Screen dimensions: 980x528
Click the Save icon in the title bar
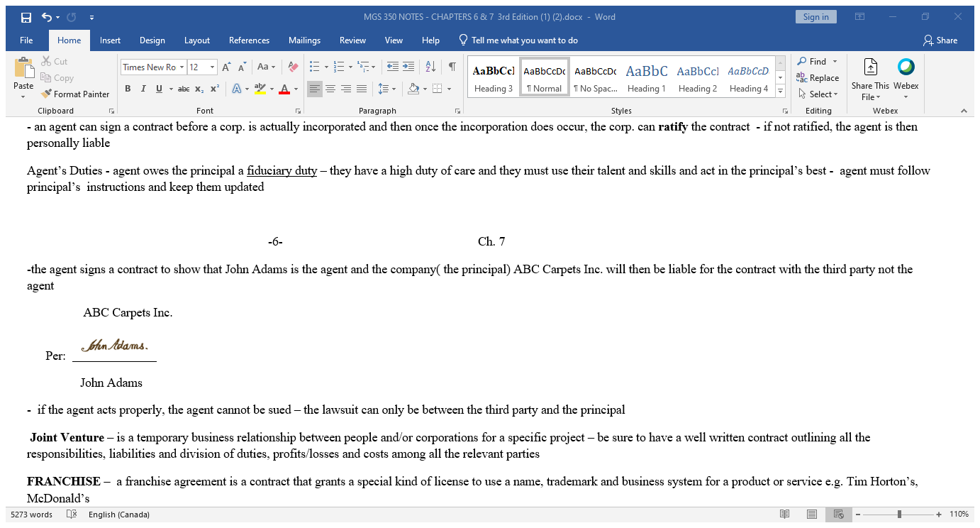pyautogui.click(x=26, y=17)
